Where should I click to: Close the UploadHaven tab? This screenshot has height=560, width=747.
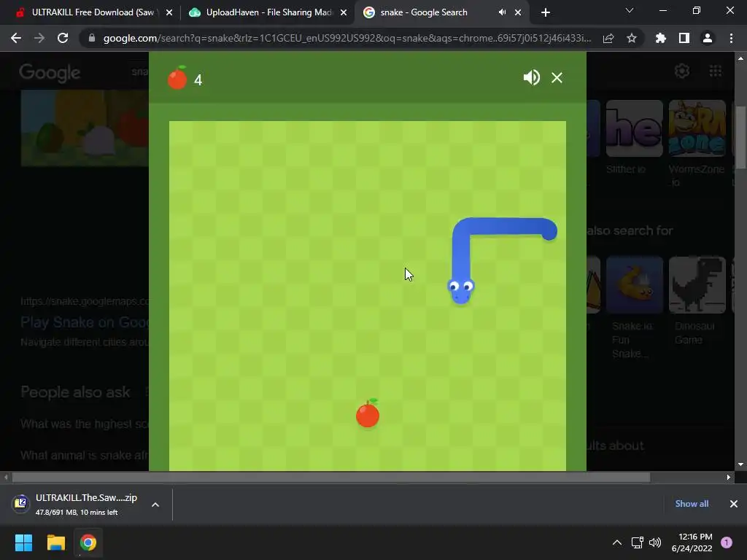tap(344, 13)
